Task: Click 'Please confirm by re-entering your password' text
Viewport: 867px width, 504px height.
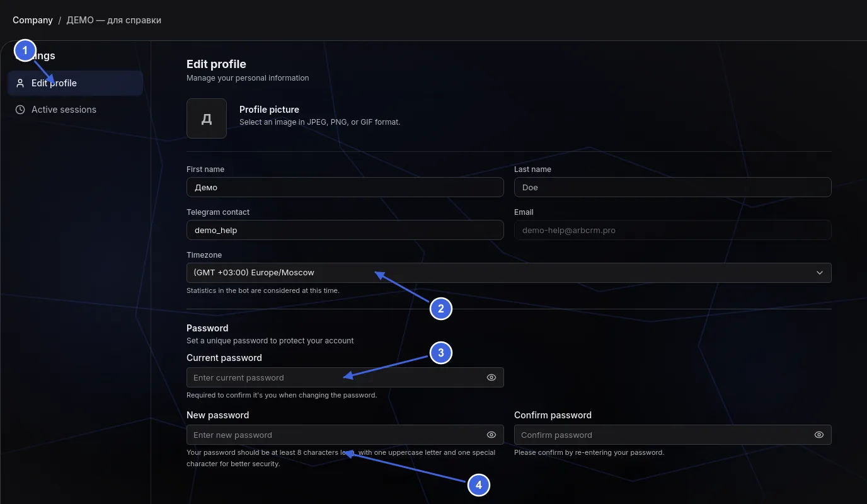Action: [589, 452]
